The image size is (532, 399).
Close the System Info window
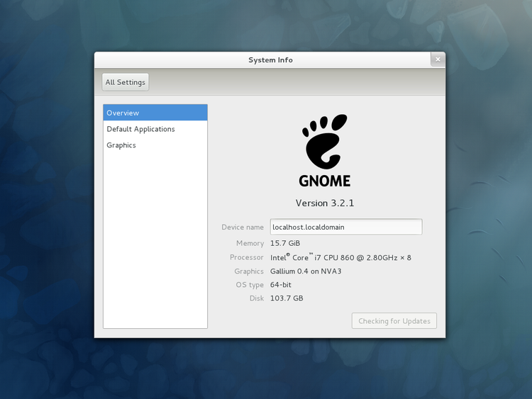coord(438,60)
